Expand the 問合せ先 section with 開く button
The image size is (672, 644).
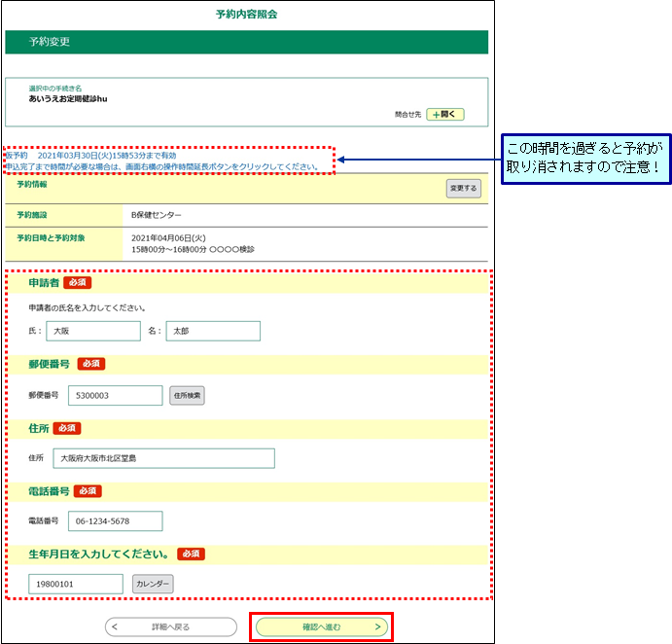445,114
